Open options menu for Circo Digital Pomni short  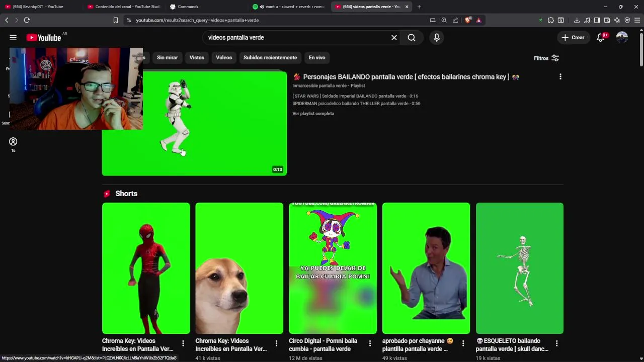370,343
